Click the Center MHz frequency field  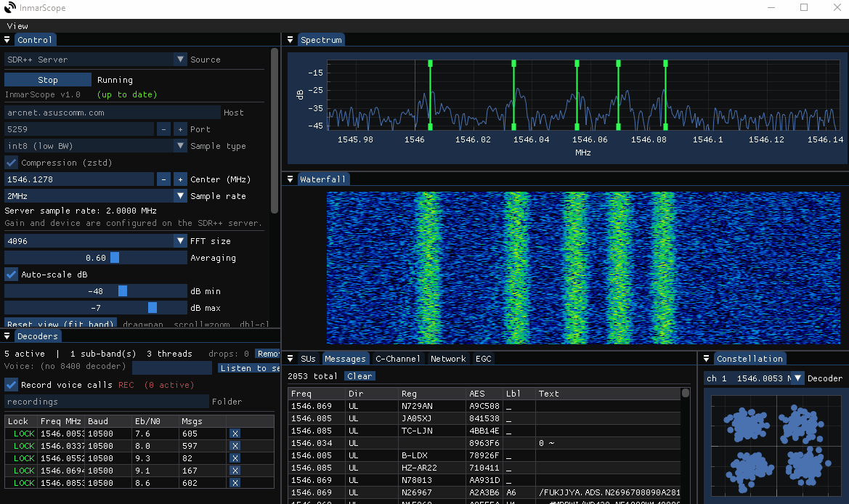point(79,179)
